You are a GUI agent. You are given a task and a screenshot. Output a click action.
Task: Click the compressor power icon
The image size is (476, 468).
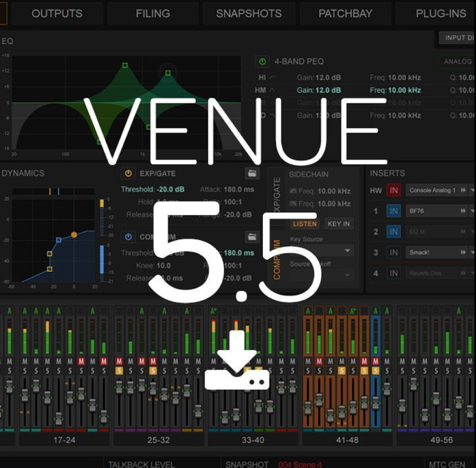[x=127, y=236]
